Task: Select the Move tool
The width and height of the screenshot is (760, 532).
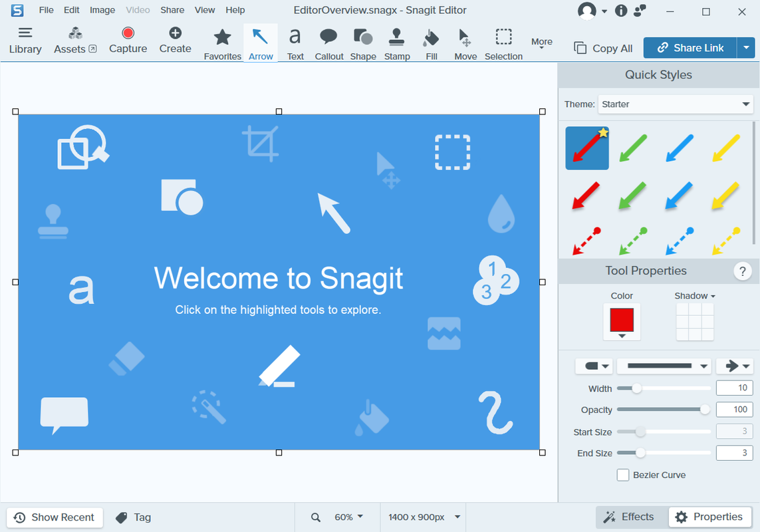Action: coord(465,44)
